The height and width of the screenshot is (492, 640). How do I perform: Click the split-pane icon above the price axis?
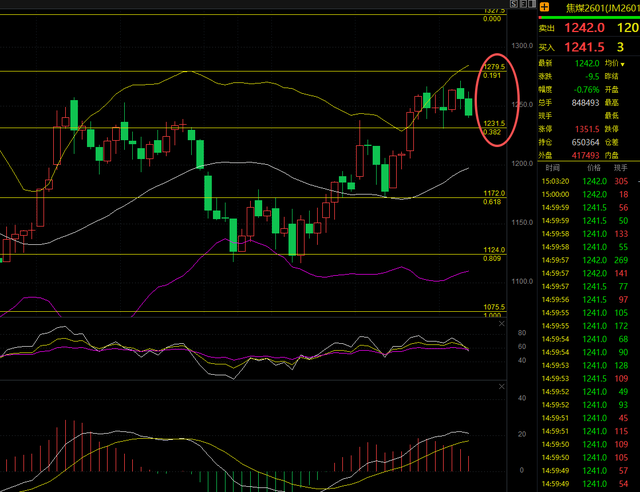click(532, 4)
